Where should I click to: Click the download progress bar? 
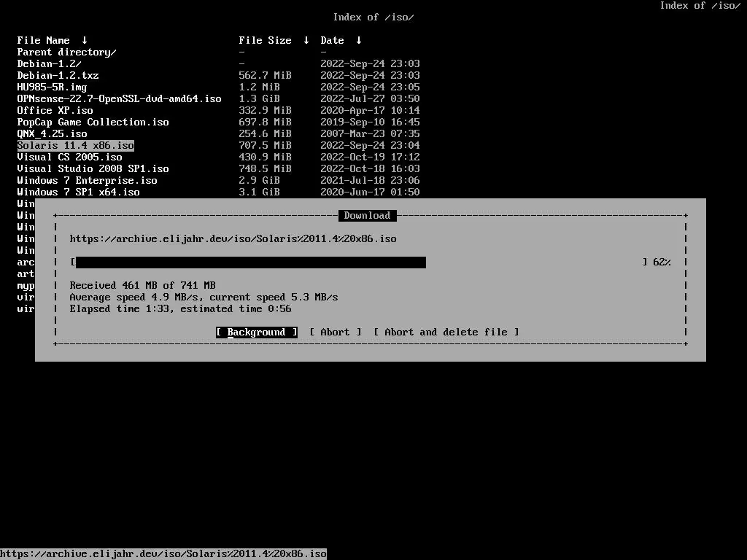pos(359,262)
